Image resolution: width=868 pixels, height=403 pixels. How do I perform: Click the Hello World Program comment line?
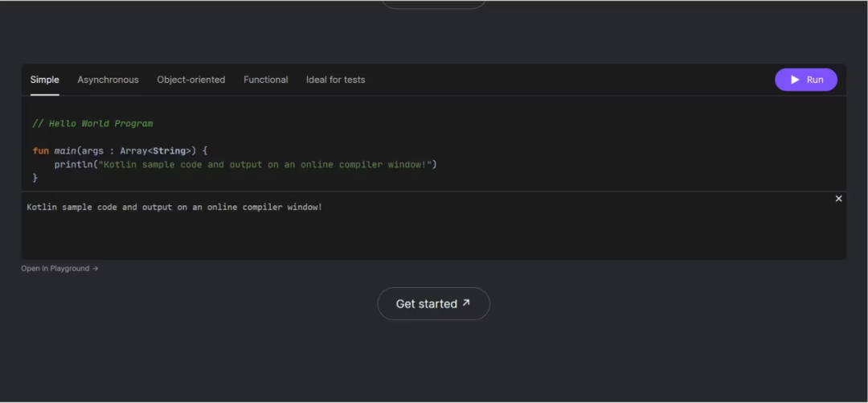click(x=92, y=124)
